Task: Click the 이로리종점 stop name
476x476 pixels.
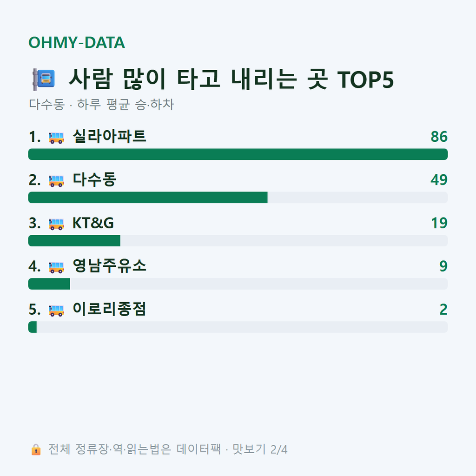Action: [109, 309]
